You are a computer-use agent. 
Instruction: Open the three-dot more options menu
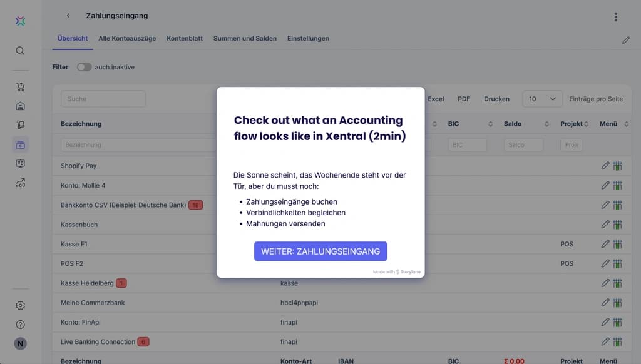[x=616, y=17]
